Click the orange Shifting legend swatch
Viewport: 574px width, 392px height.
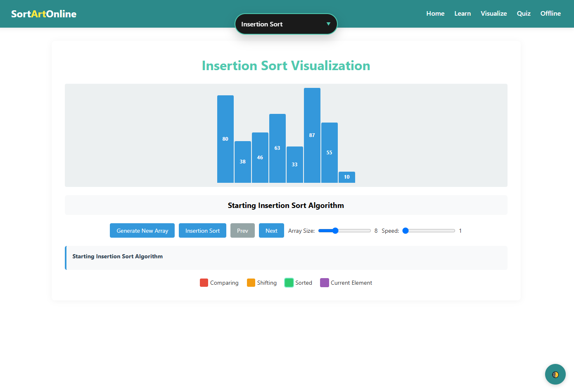(x=251, y=283)
